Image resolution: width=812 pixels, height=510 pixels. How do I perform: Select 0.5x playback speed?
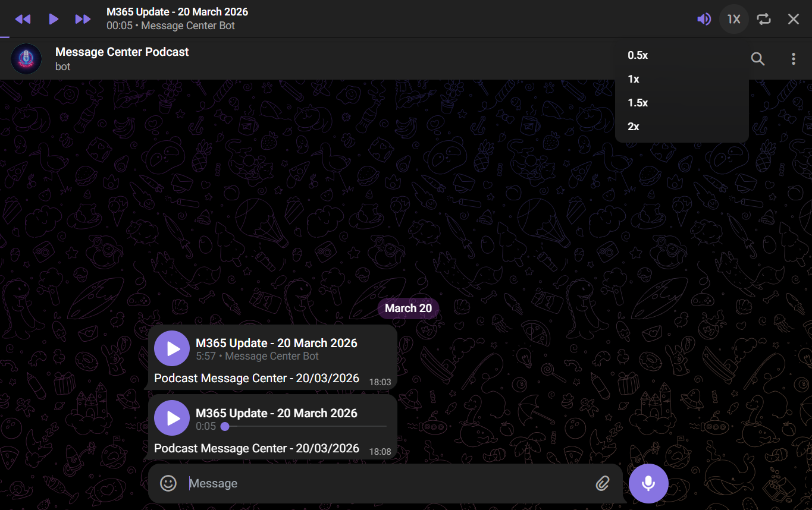point(682,55)
